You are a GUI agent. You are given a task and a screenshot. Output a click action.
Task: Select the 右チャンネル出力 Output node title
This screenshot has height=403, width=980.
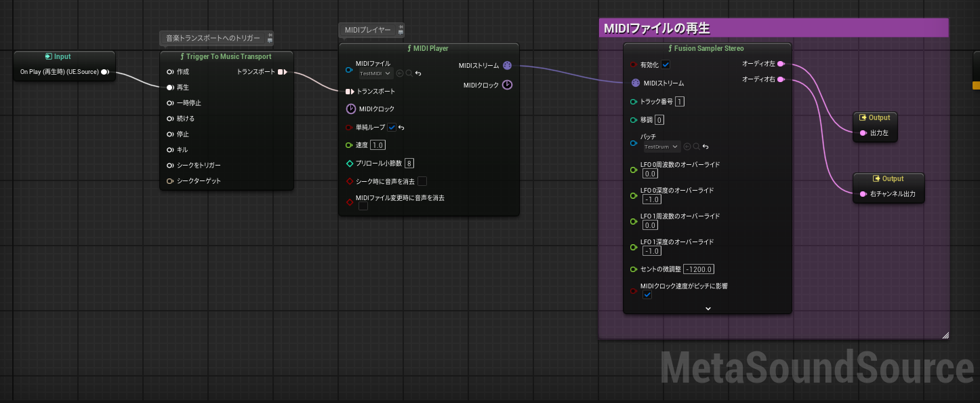pyautogui.click(x=893, y=179)
